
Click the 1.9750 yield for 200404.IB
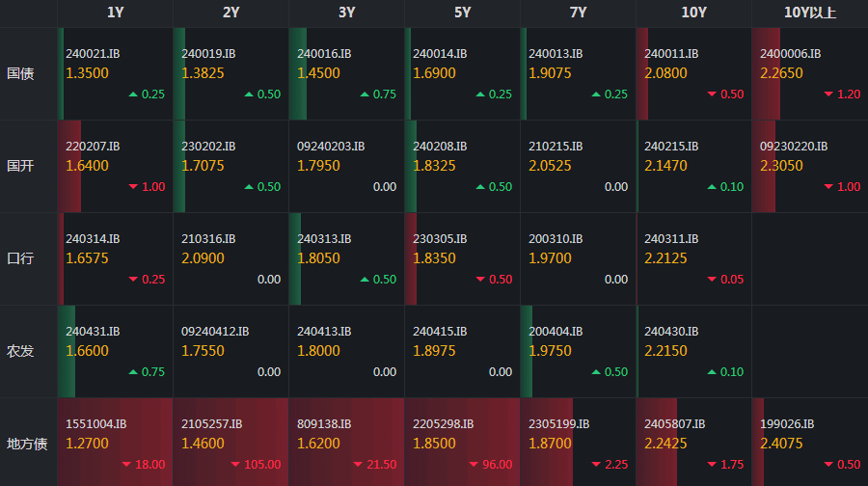coord(550,351)
